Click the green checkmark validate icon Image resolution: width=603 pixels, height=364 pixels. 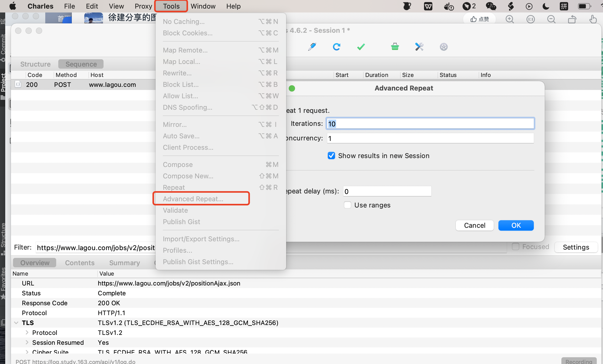coord(361,47)
